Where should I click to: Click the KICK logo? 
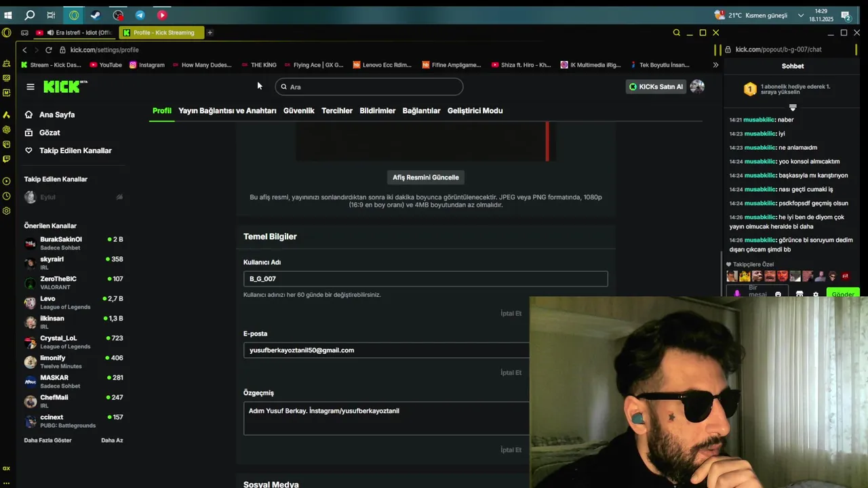(65, 86)
